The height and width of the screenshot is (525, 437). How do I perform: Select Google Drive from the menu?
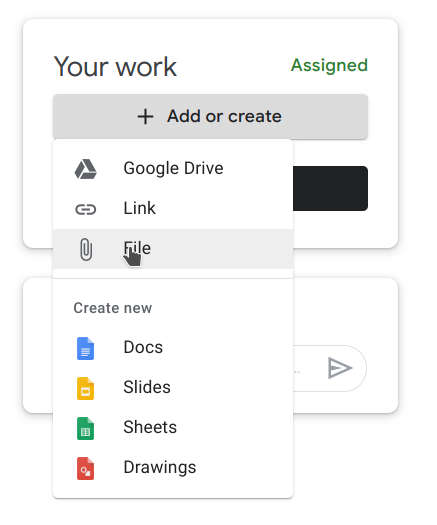[173, 169]
